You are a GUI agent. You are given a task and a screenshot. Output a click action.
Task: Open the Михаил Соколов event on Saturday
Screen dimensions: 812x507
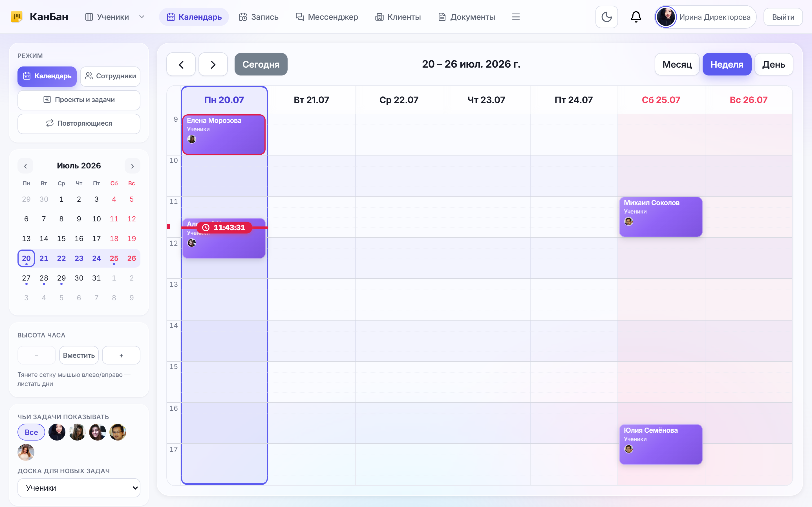661,217
